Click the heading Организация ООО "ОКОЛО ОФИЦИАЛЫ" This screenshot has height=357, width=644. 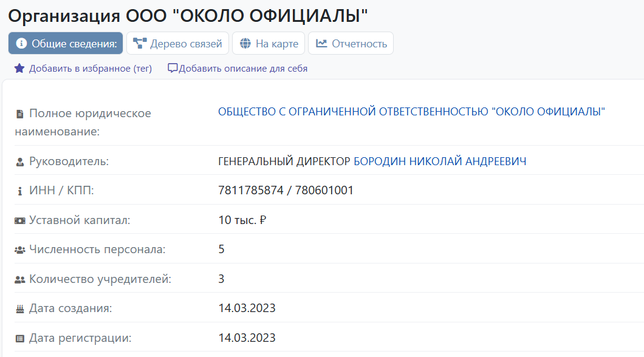pyautogui.click(x=188, y=16)
